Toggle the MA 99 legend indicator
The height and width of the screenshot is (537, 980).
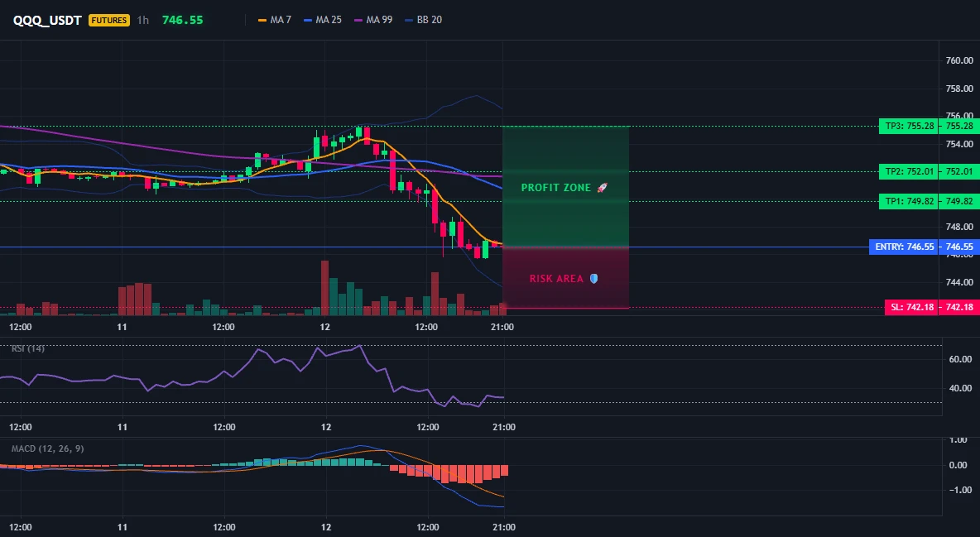pyautogui.click(x=373, y=20)
